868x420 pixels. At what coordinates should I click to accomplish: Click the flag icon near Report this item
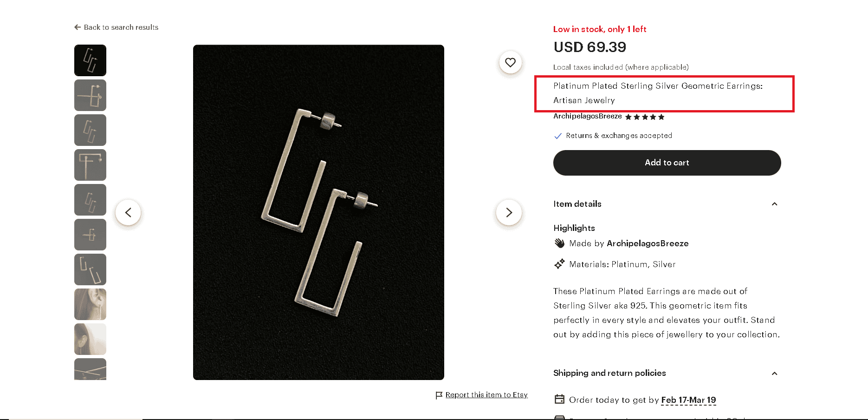point(438,394)
